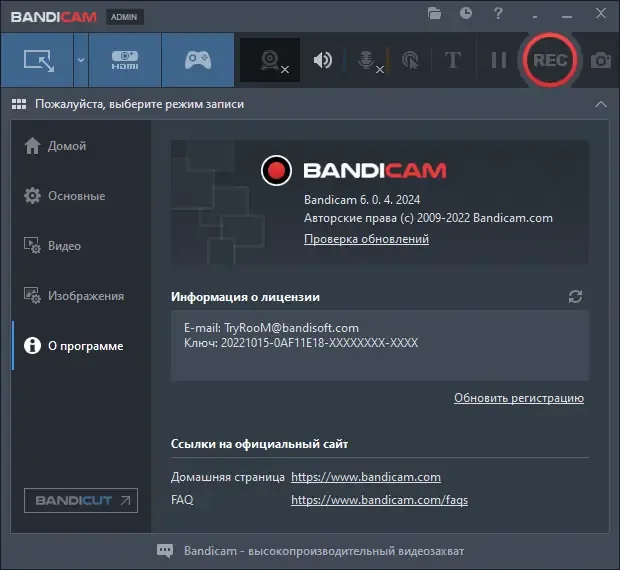Refresh license information icon
The width and height of the screenshot is (620, 570).
[575, 296]
